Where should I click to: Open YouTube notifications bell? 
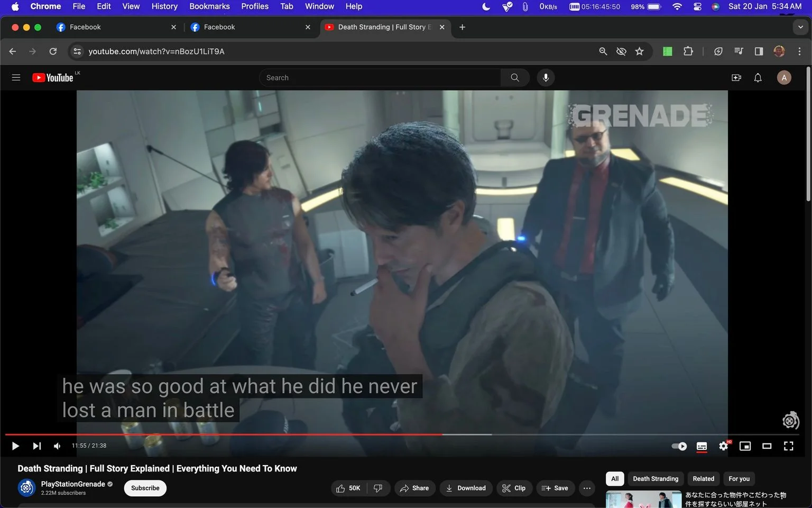point(758,78)
